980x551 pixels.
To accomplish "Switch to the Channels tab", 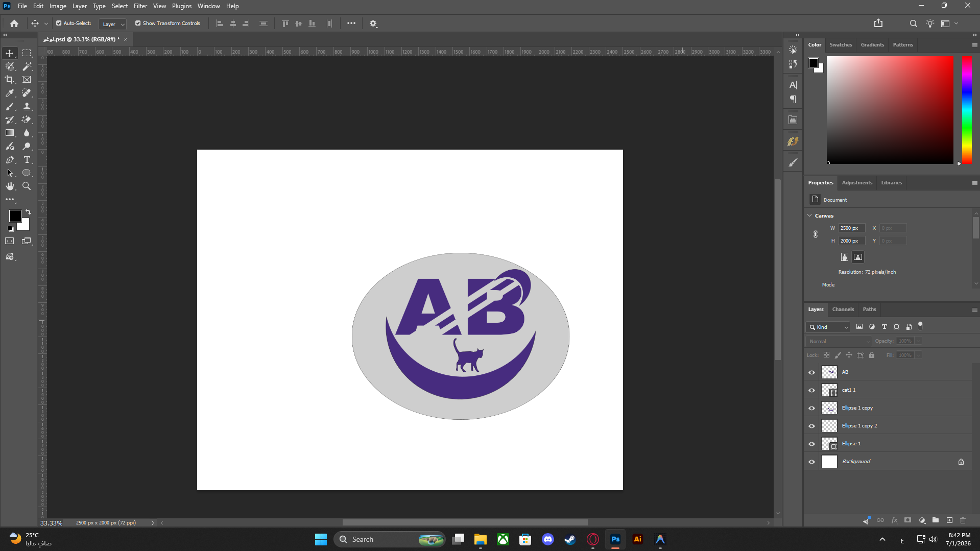I will click(x=843, y=309).
